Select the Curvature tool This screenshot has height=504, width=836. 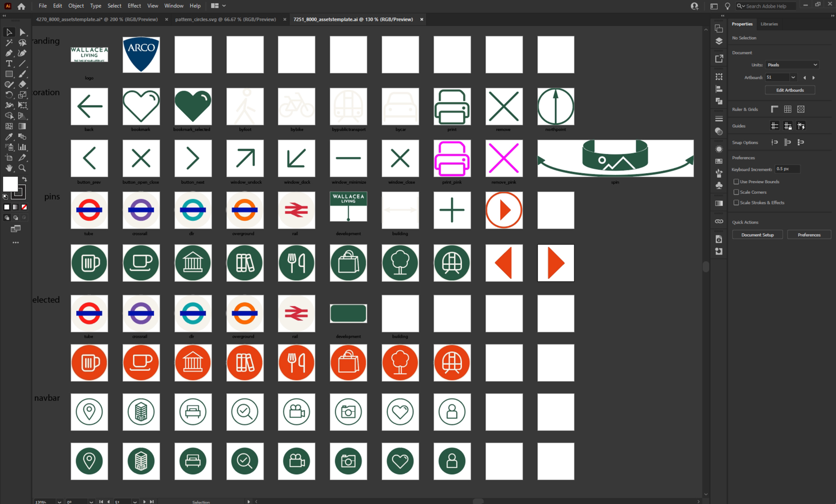click(22, 53)
